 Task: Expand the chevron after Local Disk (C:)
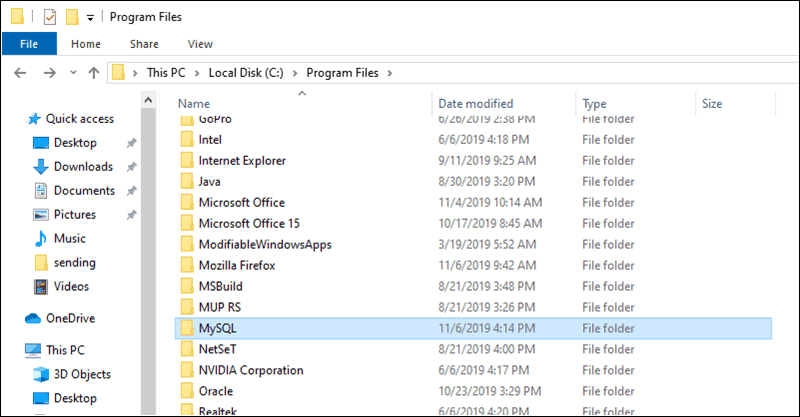[295, 73]
